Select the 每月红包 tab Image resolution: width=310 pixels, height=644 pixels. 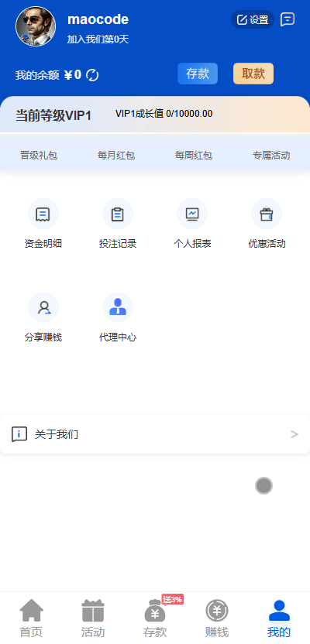coord(116,156)
